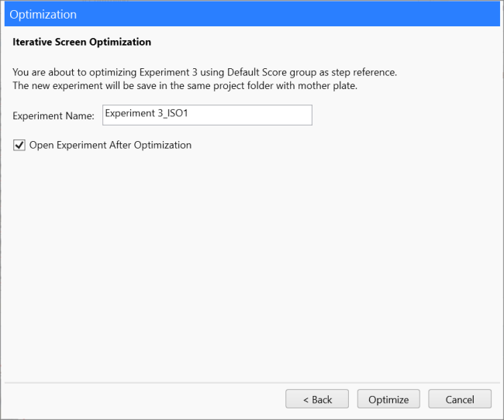Click the word Experiment 3 in the description
504x420 pixels.
click(x=168, y=72)
